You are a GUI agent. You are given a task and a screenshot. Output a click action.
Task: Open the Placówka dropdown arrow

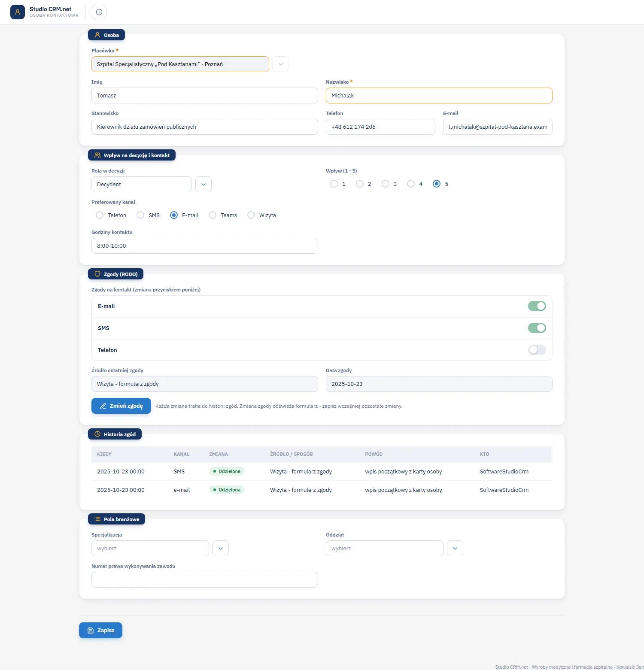tap(281, 64)
